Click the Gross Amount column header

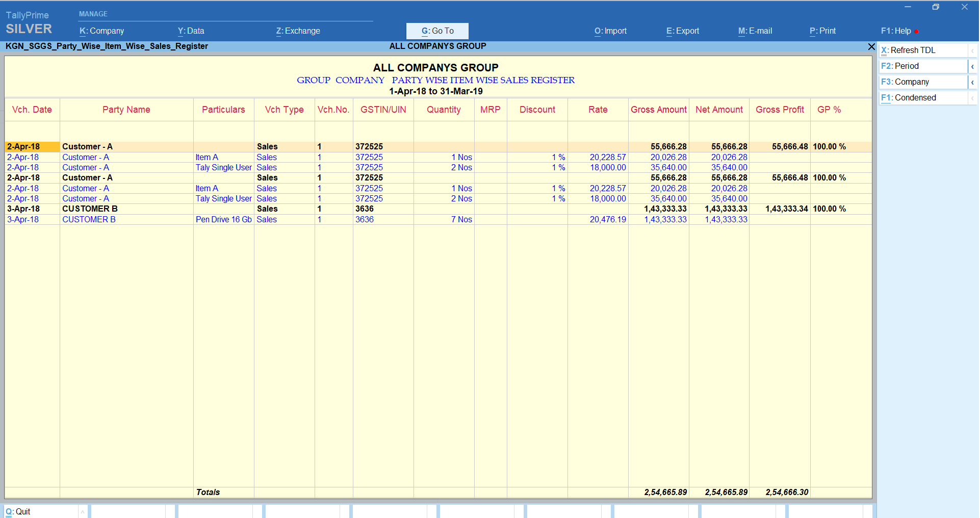[659, 110]
